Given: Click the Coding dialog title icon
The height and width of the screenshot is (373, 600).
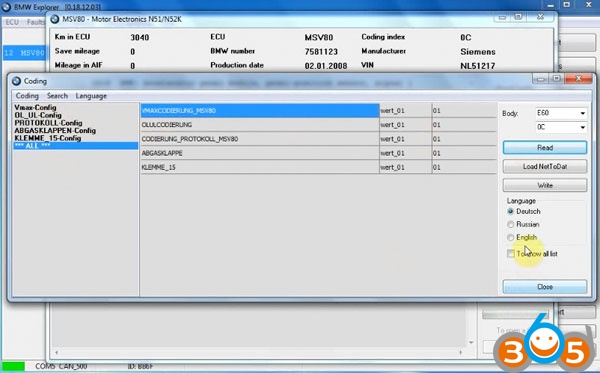Looking at the screenshot, I should [x=16, y=81].
